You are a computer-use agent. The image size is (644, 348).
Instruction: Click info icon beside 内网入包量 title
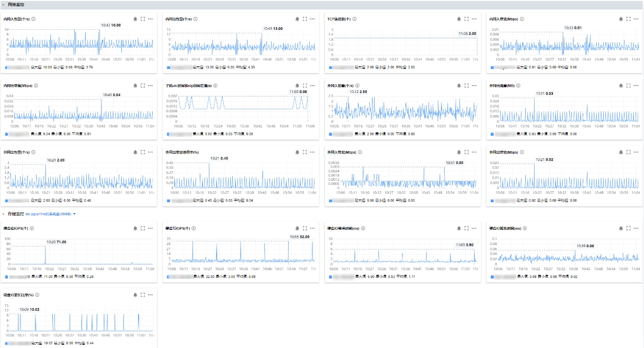pyautogui.click(x=33, y=19)
